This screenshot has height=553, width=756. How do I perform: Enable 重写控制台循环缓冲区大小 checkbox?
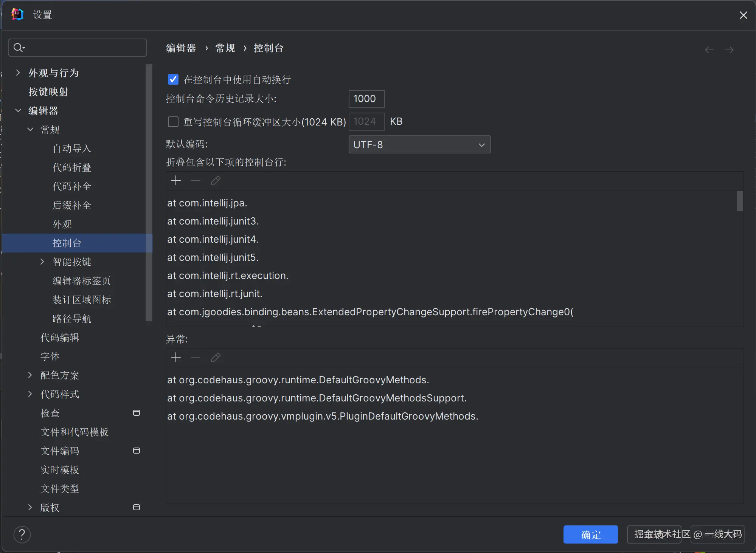(173, 122)
